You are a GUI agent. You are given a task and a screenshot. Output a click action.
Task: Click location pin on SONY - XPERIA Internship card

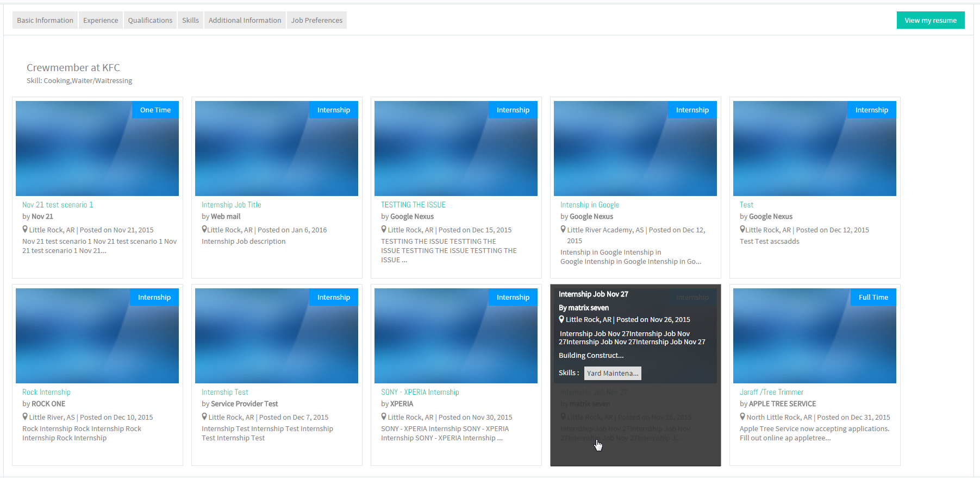384,416
